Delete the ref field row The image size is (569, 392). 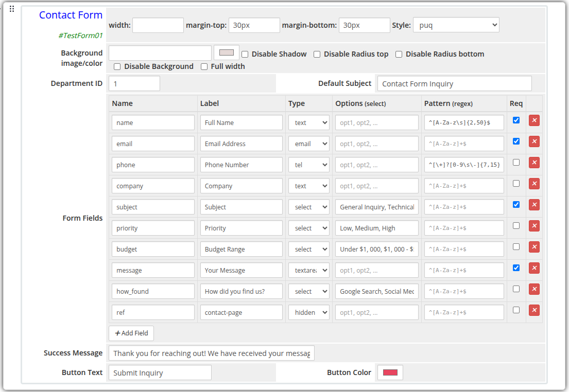[534, 310]
